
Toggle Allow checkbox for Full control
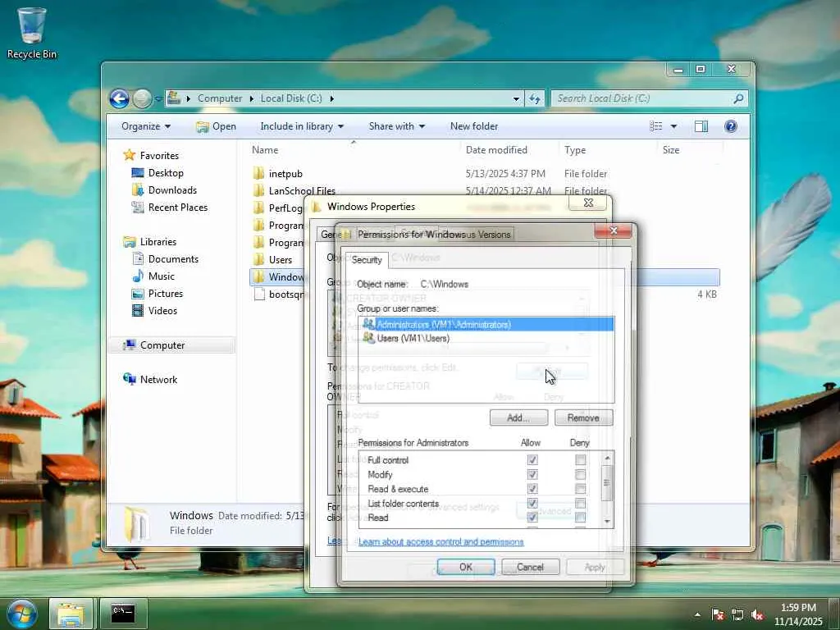pos(532,460)
